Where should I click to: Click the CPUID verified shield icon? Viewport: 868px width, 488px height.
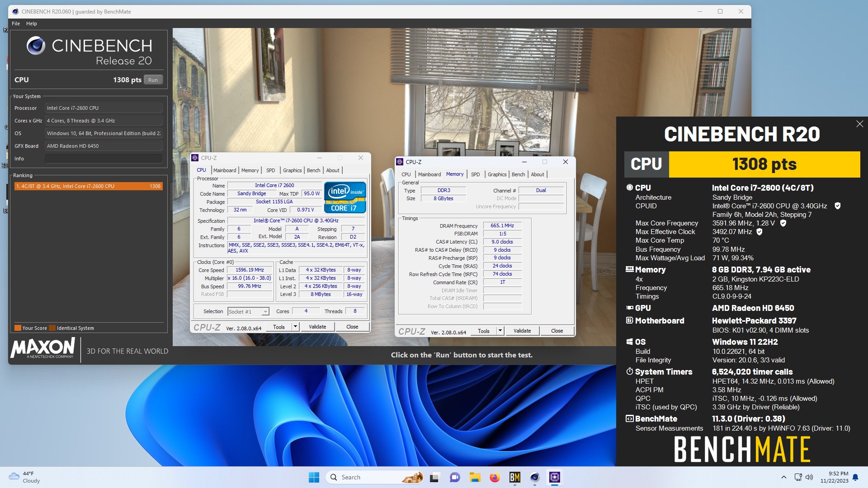[x=837, y=206]
